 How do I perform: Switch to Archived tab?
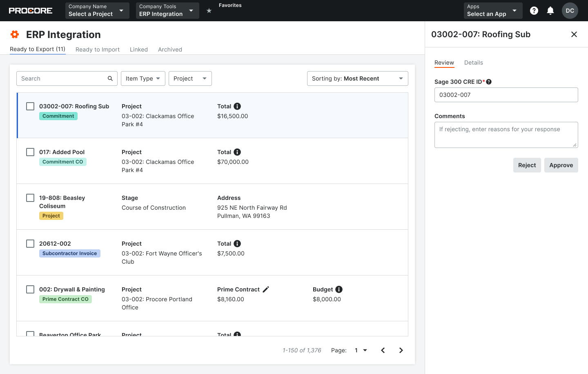click(x=170, y=49)
